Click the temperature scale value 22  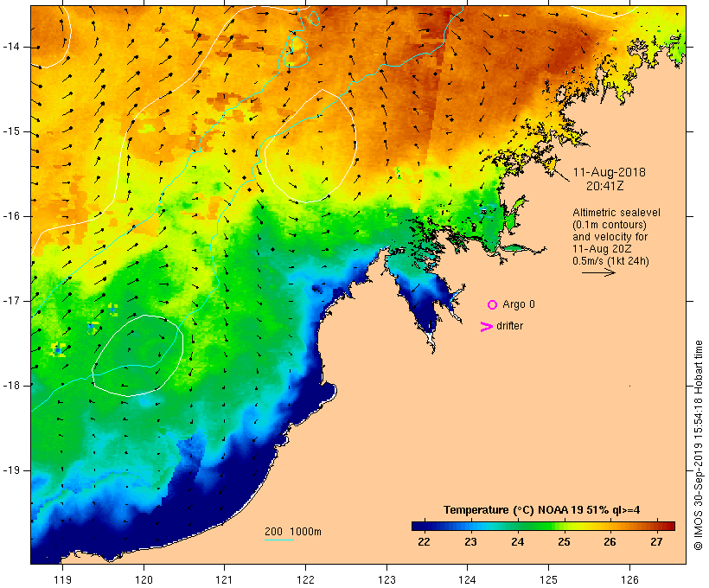(x=425, y=542)
